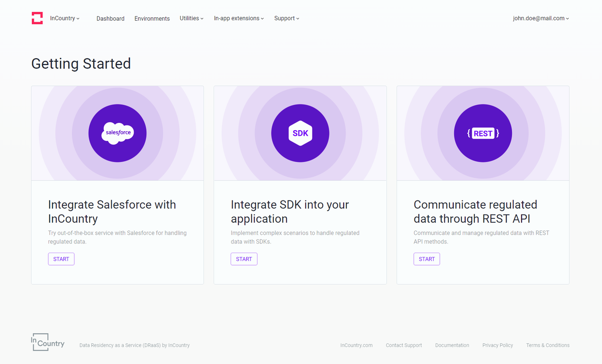Image resolution: width=602 pixels, height=364 pixels.
Task: Click the InCountry footer logo
Action: (x=48, y=342)
